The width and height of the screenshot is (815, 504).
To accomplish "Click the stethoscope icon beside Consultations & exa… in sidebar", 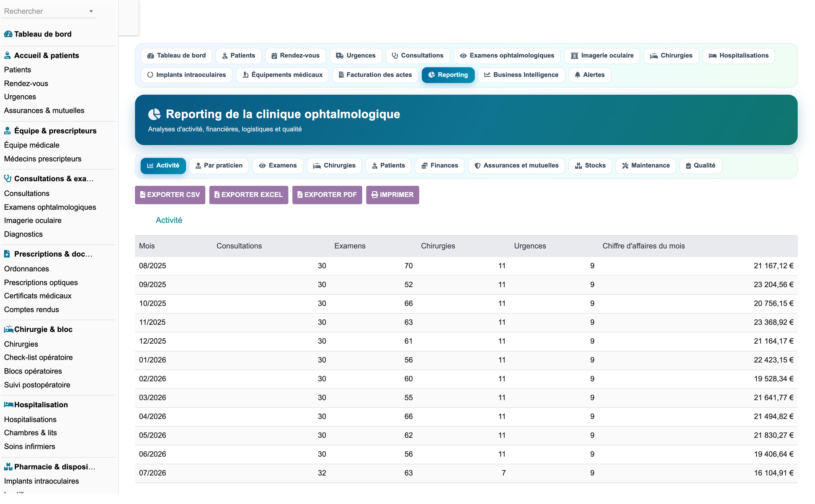I will 8,178.
